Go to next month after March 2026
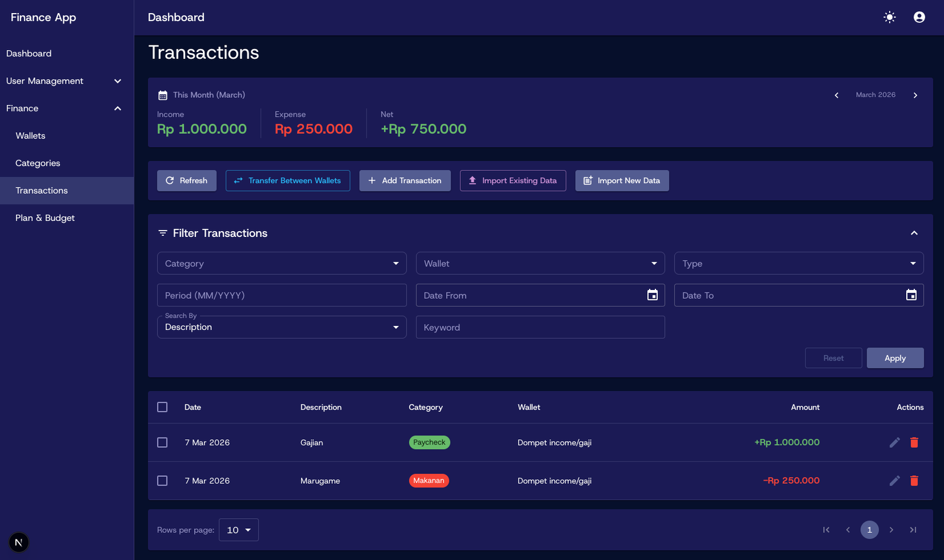Screen dimensions: 944x560 [x=915, y=95]
